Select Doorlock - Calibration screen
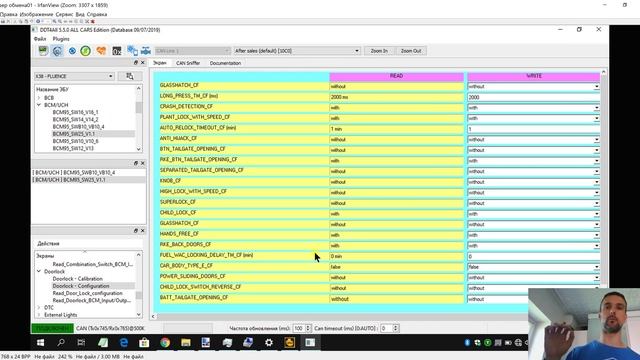 click(x=78, y=278)
